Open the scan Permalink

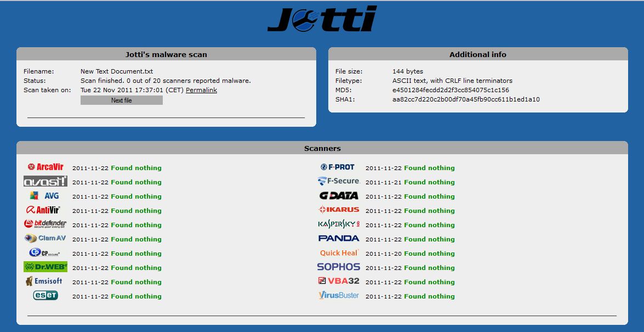[x=201, y=90]
